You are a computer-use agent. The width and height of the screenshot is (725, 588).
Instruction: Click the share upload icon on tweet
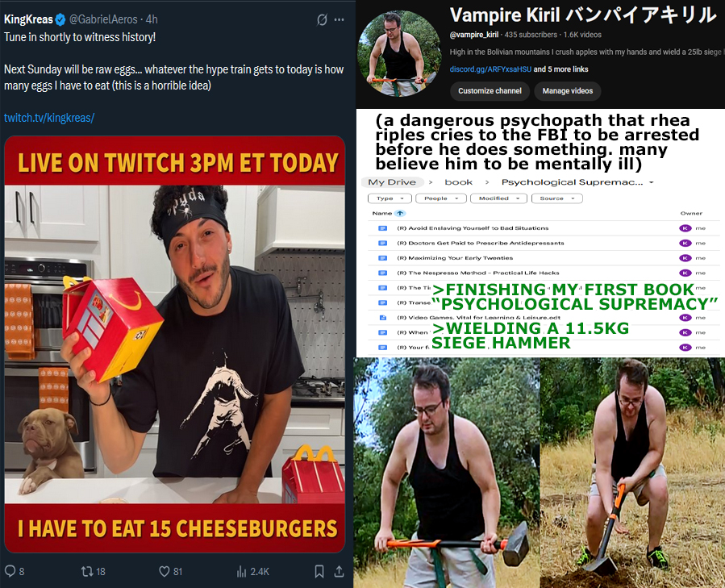click(339, 571)
